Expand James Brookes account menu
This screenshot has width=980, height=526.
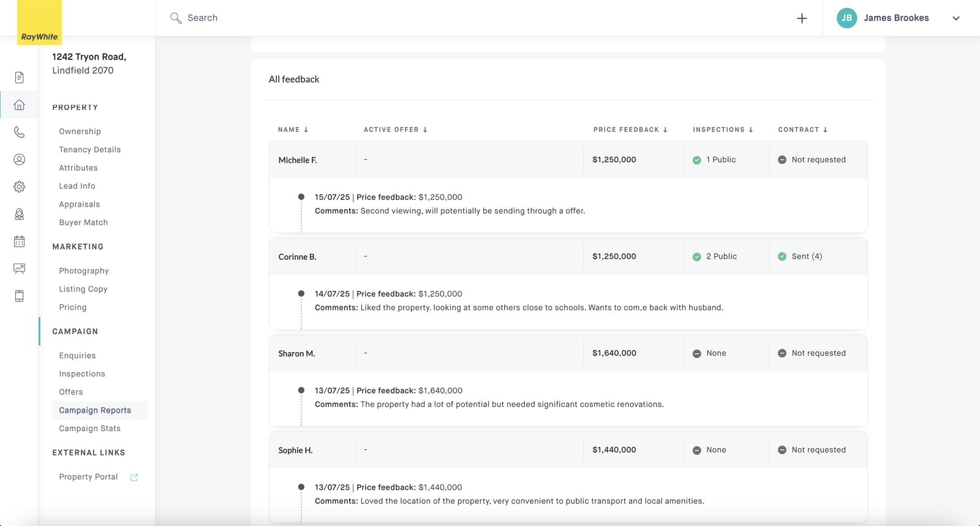pyautogui.click(x=956, y=18)
